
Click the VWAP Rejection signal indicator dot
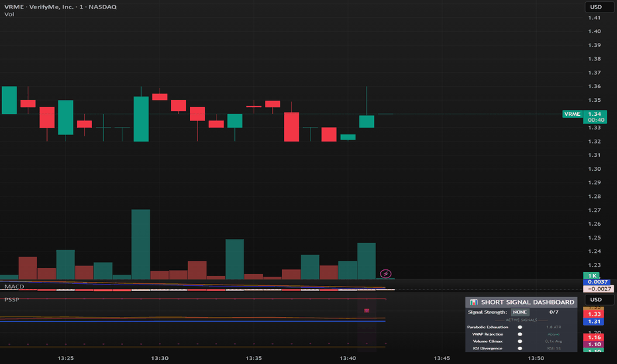520,334
